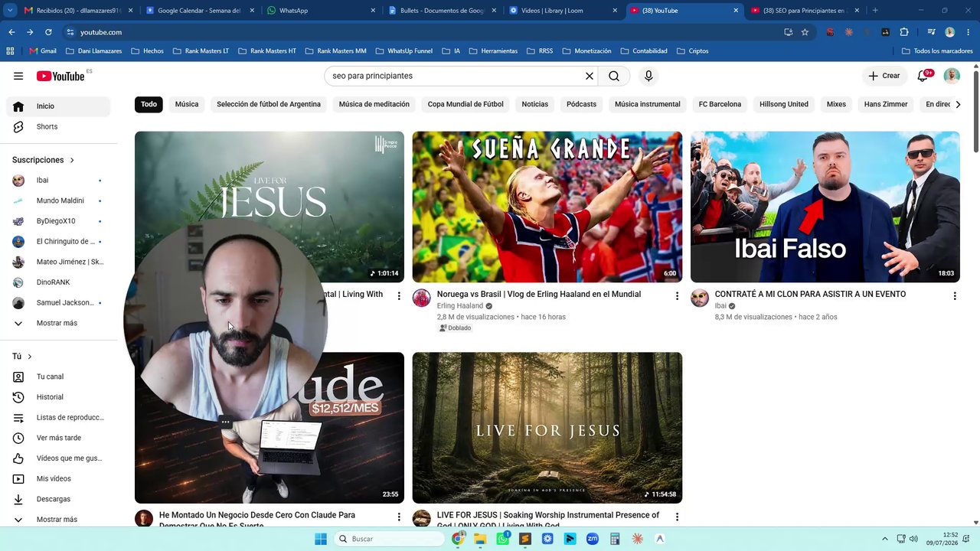Screen dimensions: 980x551
Task: Open options menu for Noruega vs Brasil video
Action: click(677, 295)
